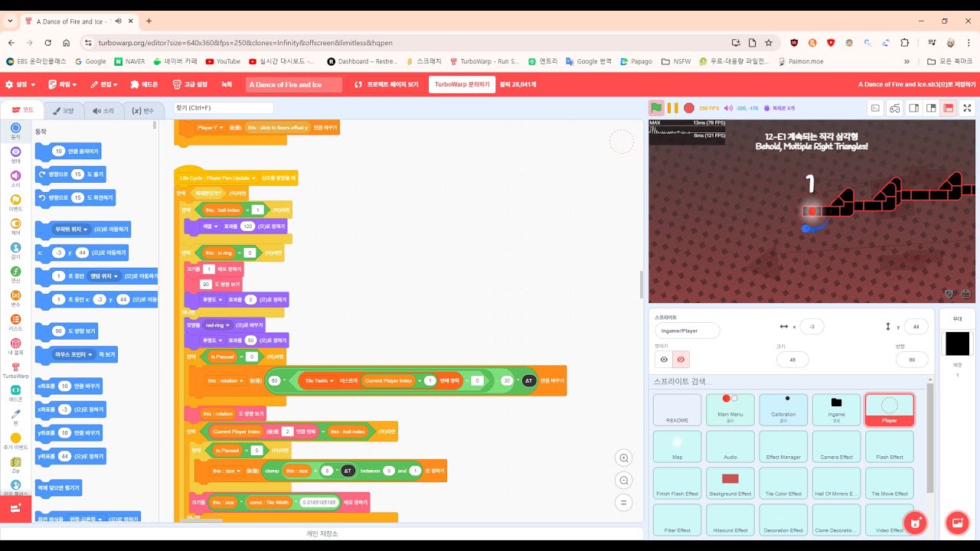Enter fullscreen stage mode
Viewport: 980px width, 551px height.
pyautogui.click(x=967, y=109)
